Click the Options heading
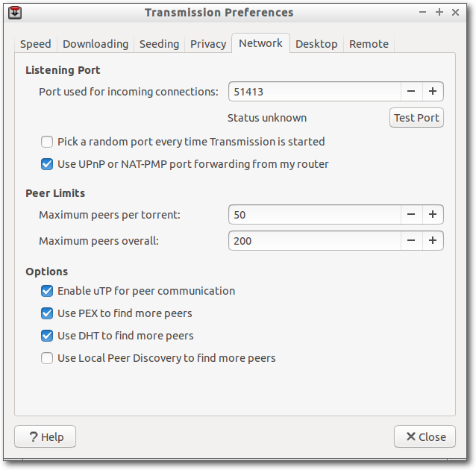This screenshot has height=470, width=476. [x=47, y=272]
